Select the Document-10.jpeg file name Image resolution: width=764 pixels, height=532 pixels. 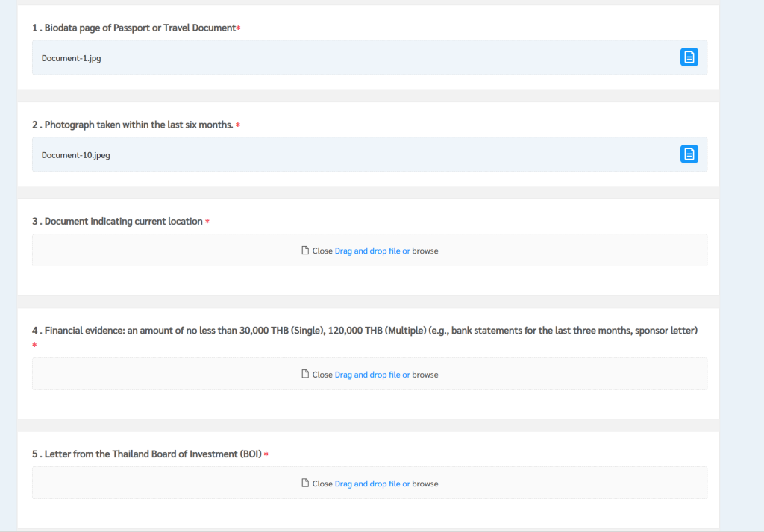(x=75, y=155)
